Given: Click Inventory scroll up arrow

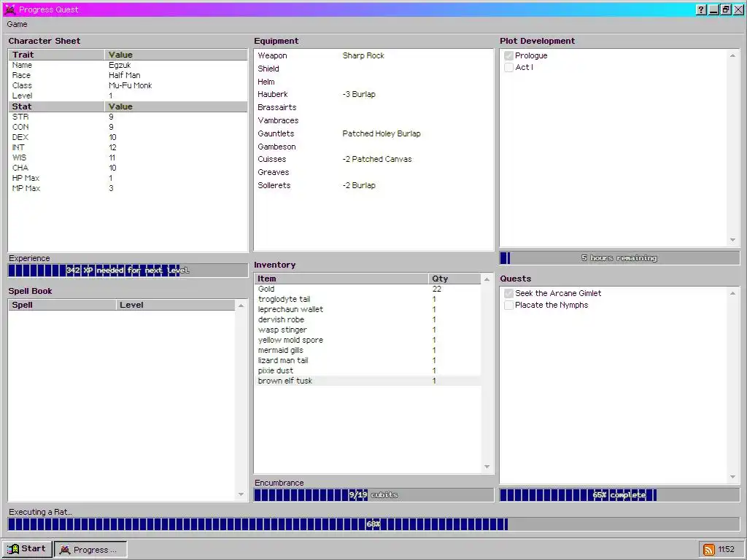Looking at the screenshot, I should (x=487, y=279).
